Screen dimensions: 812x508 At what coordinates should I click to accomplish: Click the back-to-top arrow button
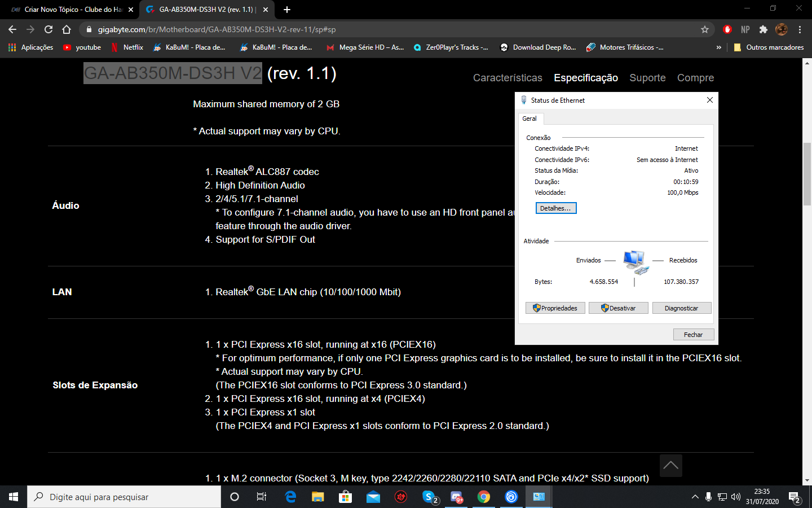coord(670,466)
